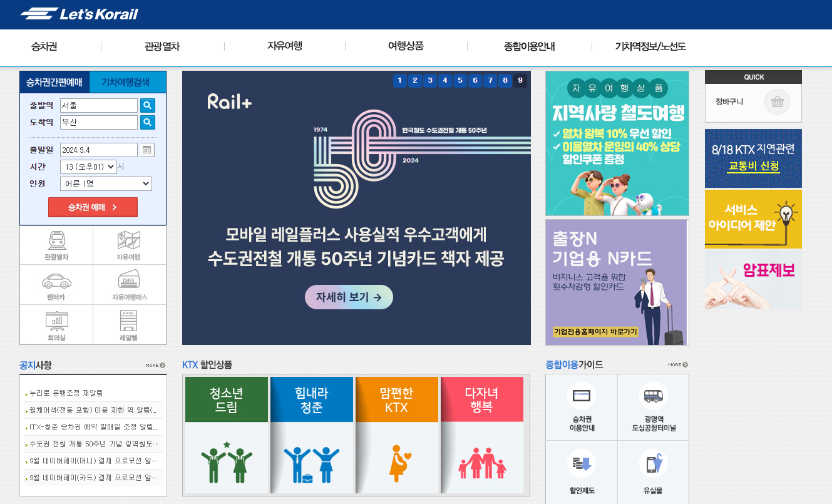This screenshot has height=504, width=832.
Task: Open the 자유여행 main menu
Action: 285,46
